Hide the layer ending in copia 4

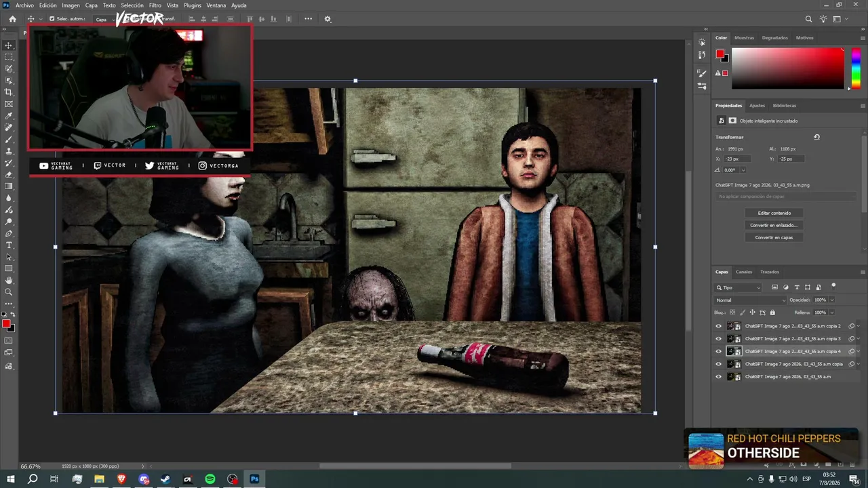point(719,351)
